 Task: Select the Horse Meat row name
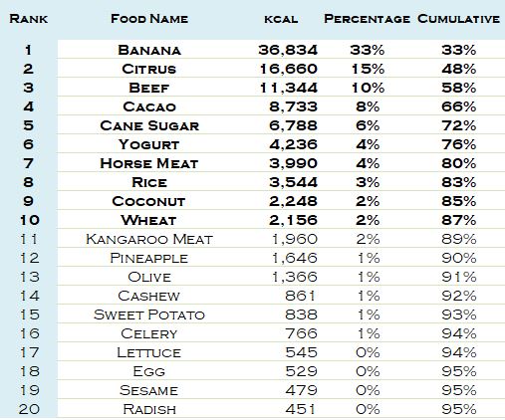[149, 163]
